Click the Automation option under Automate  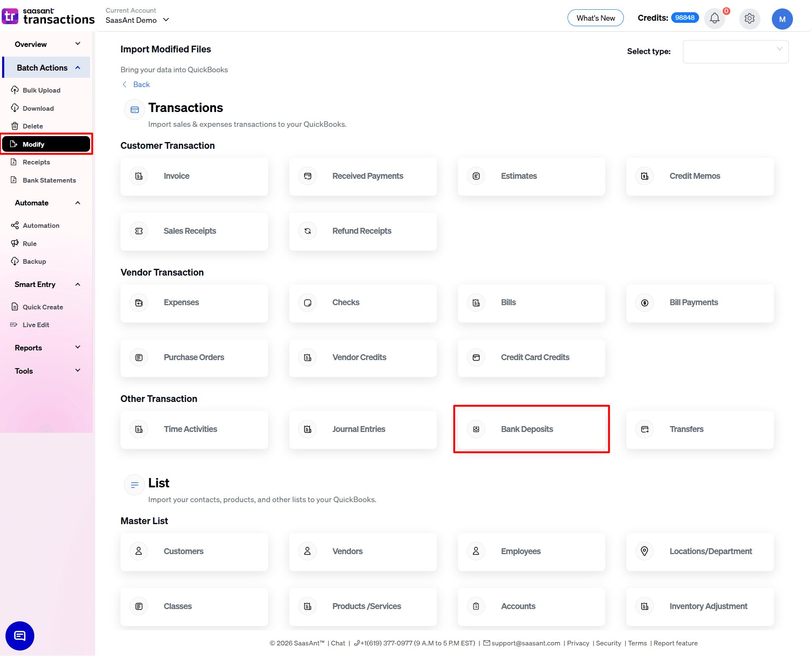click(41, 225)
